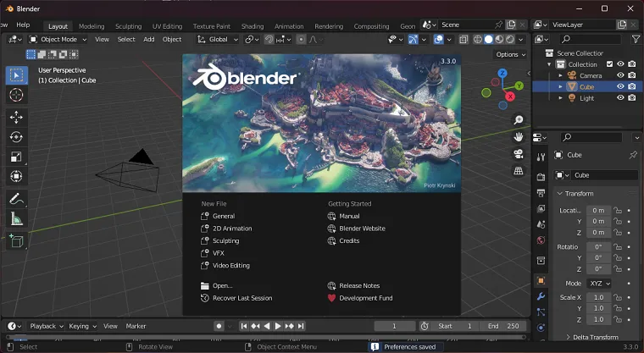This screenshot has height=353, width=644.
Task: Toggle Collection exclude checkbox in outliner
Action: [x=609, y=64]
